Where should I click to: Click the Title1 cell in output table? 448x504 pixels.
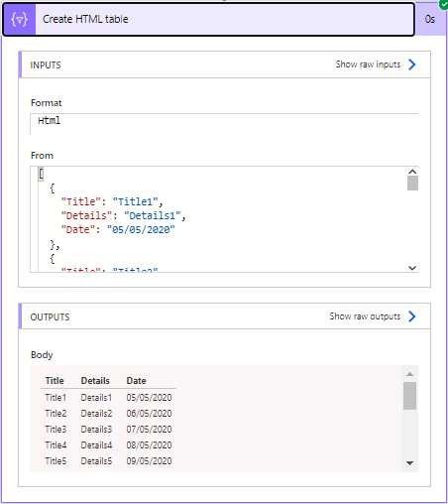(x=56, y=398)
